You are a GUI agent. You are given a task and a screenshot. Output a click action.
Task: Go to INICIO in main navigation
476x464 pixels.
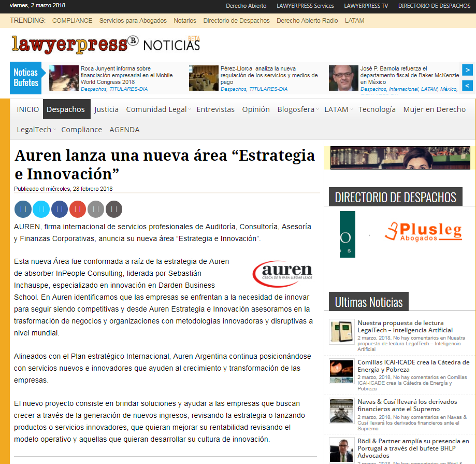(x=28, y=109)
